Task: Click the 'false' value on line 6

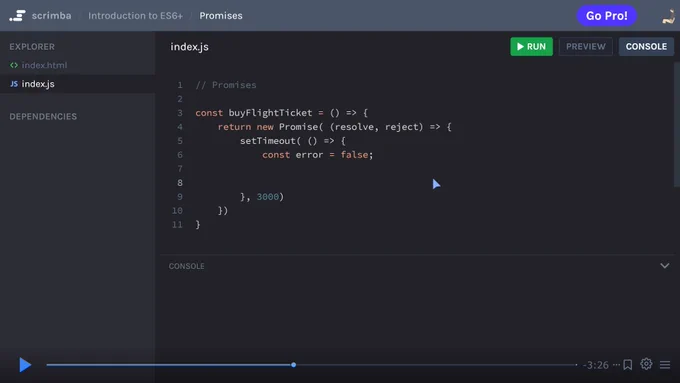Action: (x=354, y=155)
